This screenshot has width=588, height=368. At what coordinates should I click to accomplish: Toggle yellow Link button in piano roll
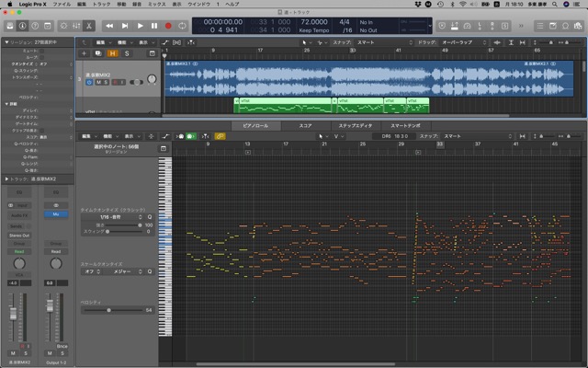(x=220, y=136)
